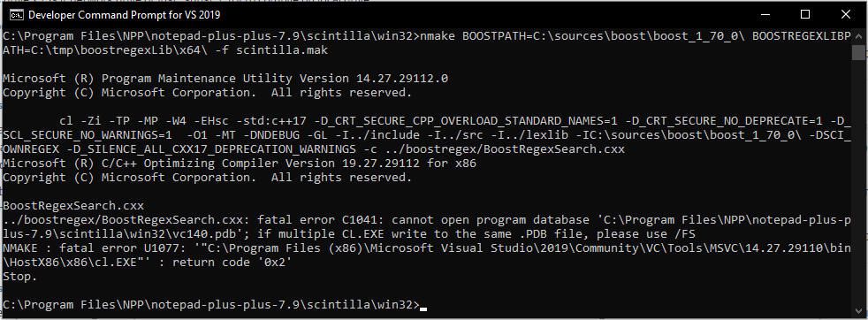Image resolution: width=868 pixels, height=320 pixels.
Task: Click the vertical scrollbar thumb
Action: [x=858, y=52]
